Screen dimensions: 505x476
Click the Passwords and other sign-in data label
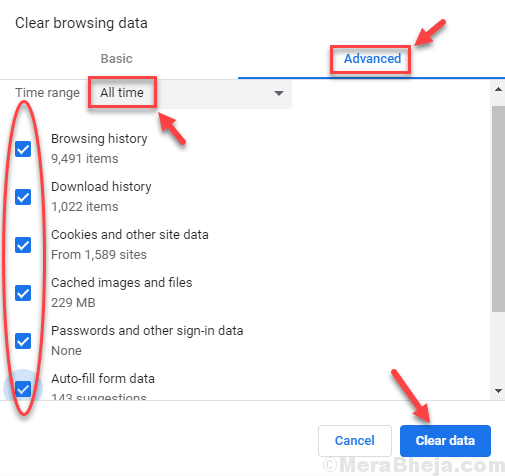147,331
